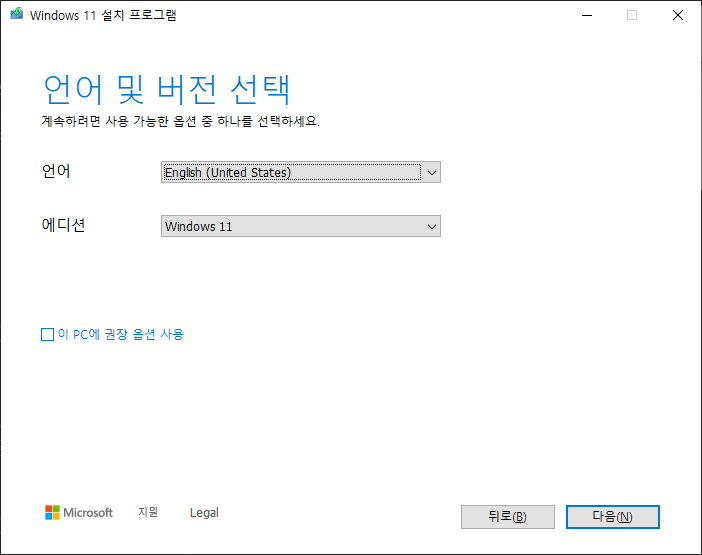Click the 에디션 label
The image size is (702, 555).
tap(63, 225)
